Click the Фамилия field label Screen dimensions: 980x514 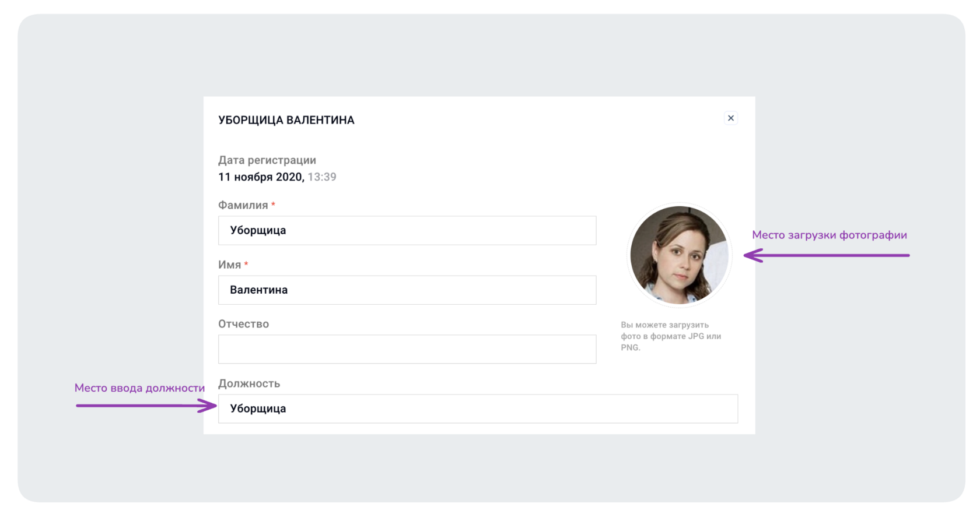pos(243,205)
